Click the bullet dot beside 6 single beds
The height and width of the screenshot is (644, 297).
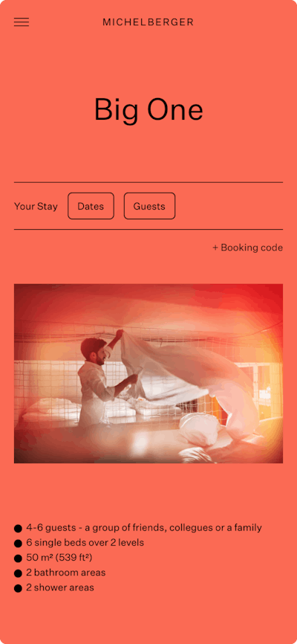18,543
